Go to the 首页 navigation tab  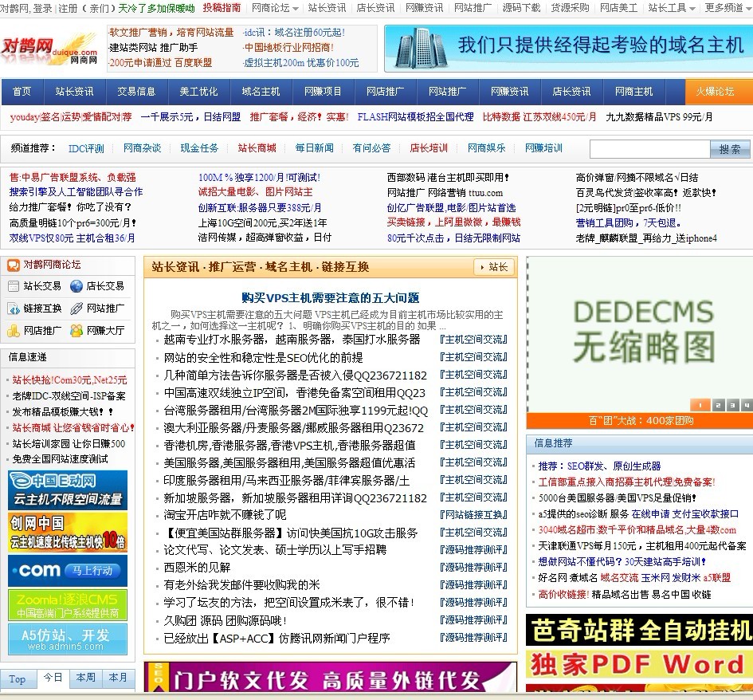[22, 92]
